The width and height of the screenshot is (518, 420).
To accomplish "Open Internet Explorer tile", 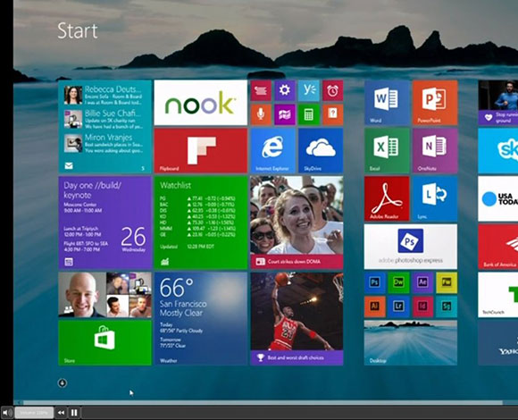I will [x=272, y=151].
